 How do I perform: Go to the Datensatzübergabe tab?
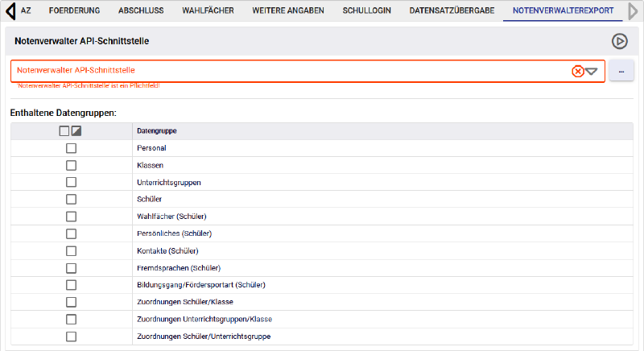(451, 10)
